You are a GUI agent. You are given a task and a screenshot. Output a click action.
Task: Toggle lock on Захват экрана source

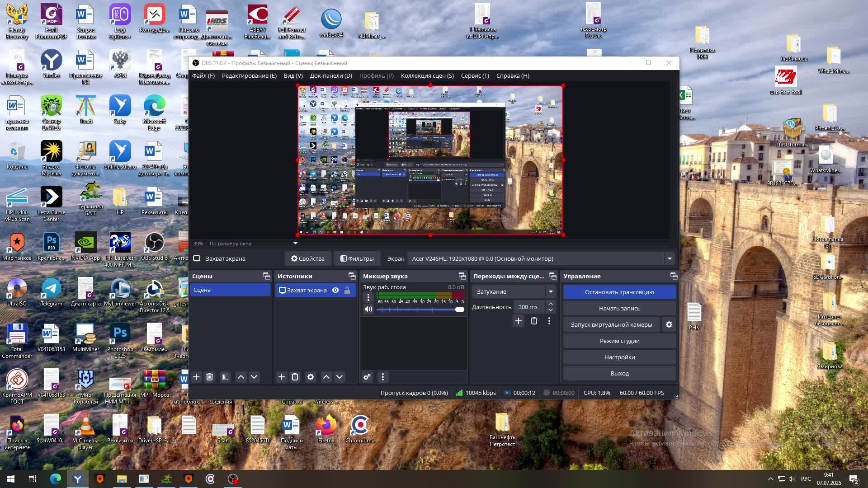pyautogui.click(x=347, y=290)
